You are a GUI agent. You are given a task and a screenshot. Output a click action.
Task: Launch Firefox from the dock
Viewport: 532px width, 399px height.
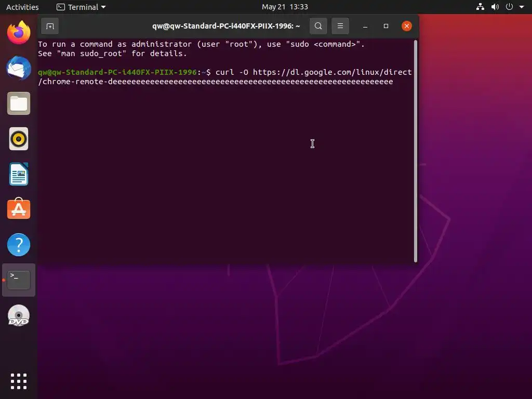click(19, 33)
